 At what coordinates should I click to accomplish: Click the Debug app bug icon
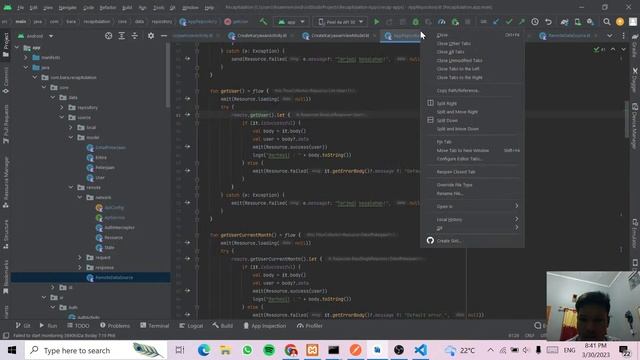[x=416, y=22]
